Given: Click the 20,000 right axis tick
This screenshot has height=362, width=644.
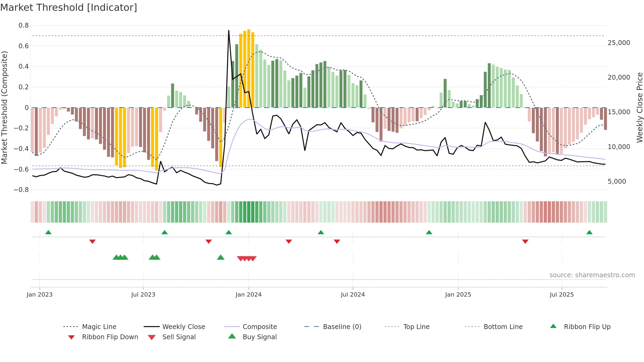Looking at the screenshot, I should pos(619,77).
